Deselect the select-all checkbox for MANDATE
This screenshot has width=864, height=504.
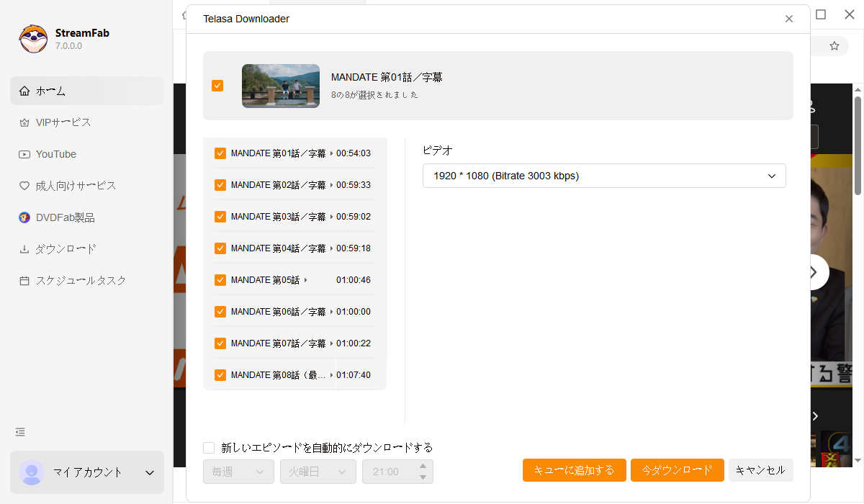click(x=217, y=85)
